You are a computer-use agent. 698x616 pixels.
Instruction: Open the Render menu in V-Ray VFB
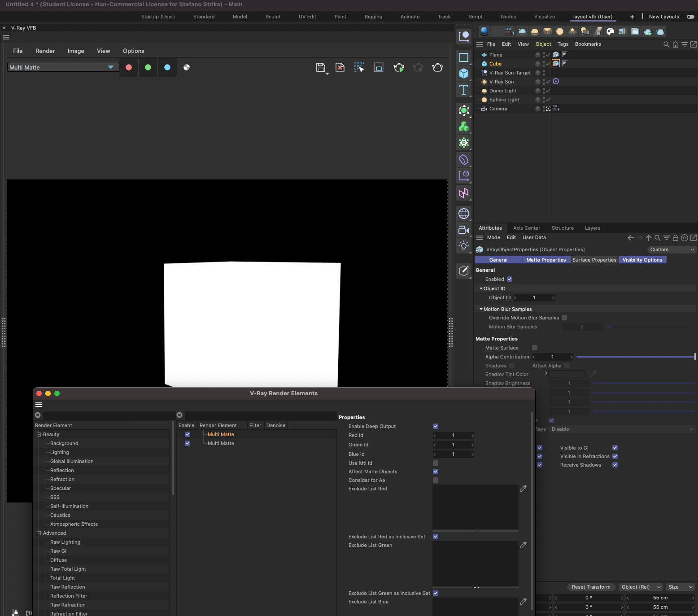point(45,51)
